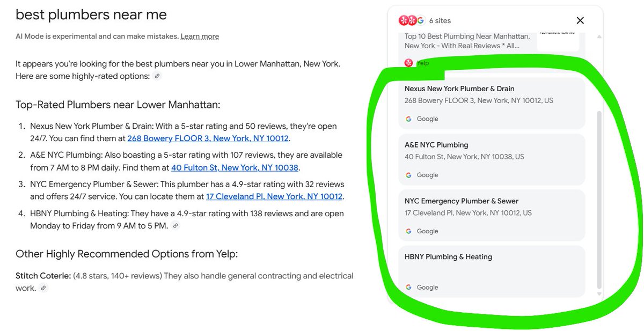Viewport: 644px width, 331px height.
Task: Click the stacked Yelp and Google site icons
Action: pyautogui.click(x=412, y=21)
